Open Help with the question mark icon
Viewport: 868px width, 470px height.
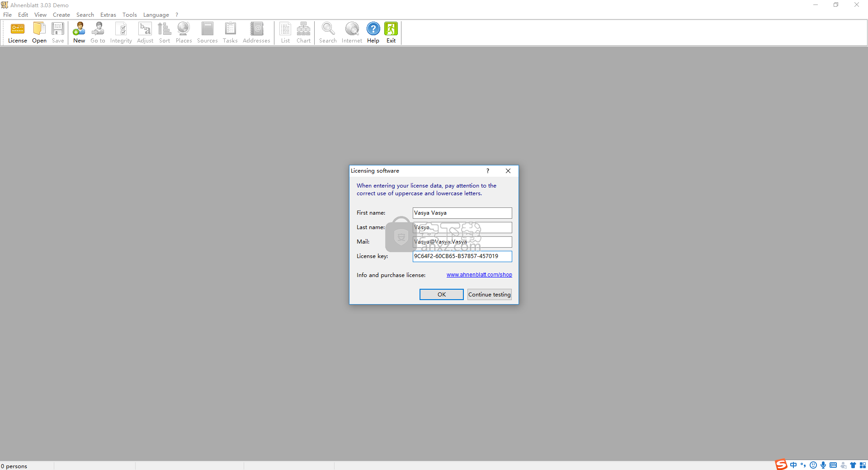tap(373, 33)
